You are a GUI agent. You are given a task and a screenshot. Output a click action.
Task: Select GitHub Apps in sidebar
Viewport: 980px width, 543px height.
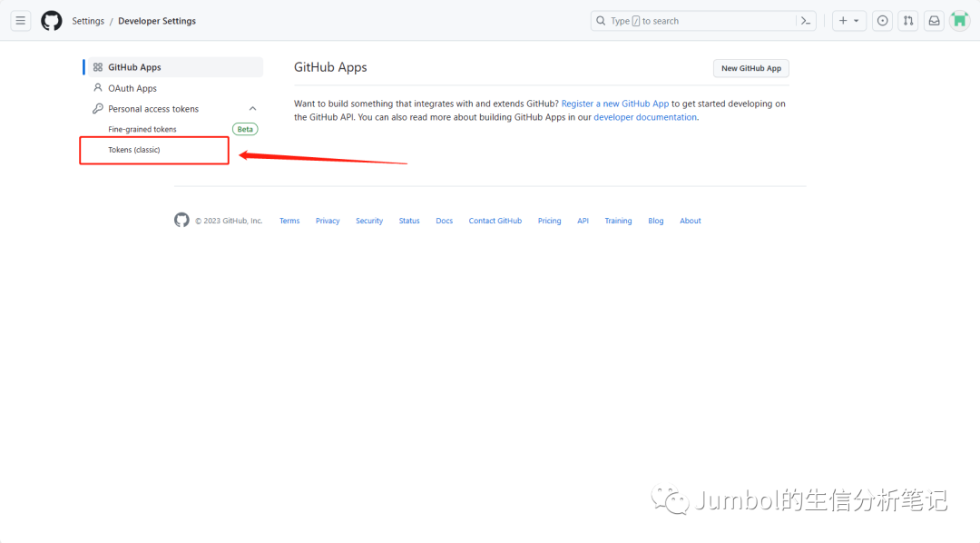pyautogui.click(x=175, y=67)
